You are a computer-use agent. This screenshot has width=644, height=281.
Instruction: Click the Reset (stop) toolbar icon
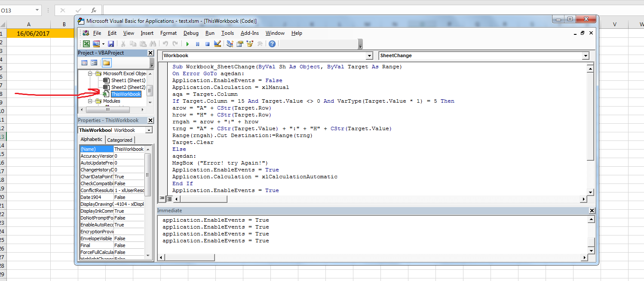pos(207,44)
